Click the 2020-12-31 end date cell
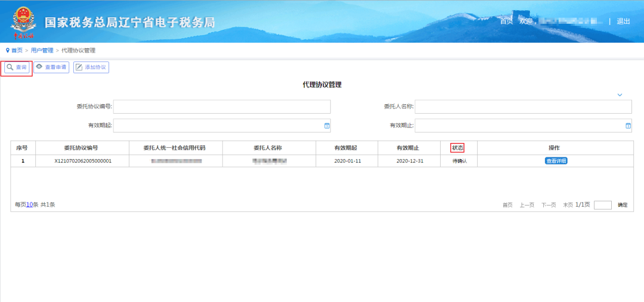This screenshot has width=644, height=302. click(410, 161)
